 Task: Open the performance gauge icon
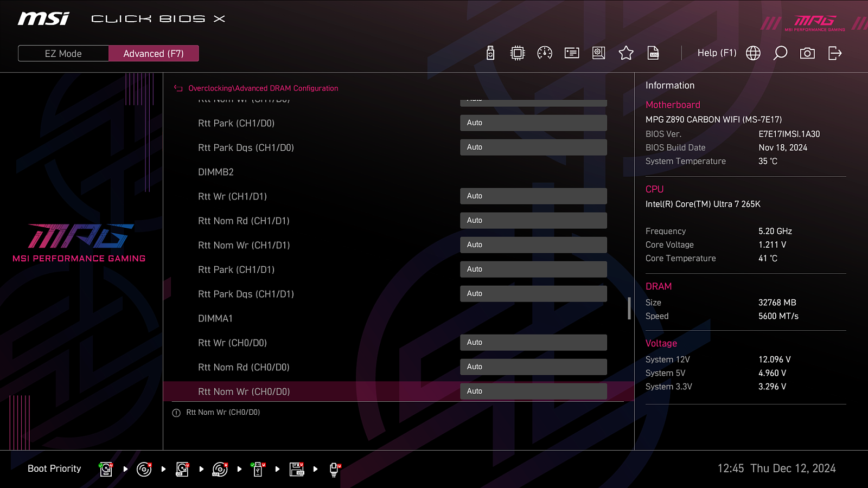point(545,53)
